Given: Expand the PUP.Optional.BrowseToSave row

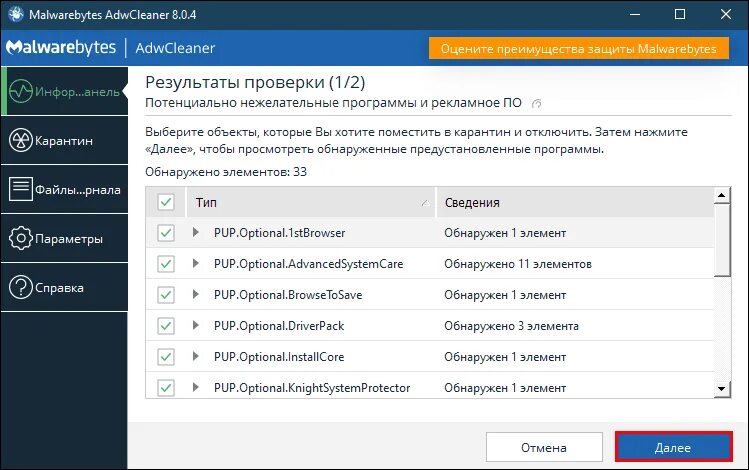Looking at the screenshot, I should point(195,294).
